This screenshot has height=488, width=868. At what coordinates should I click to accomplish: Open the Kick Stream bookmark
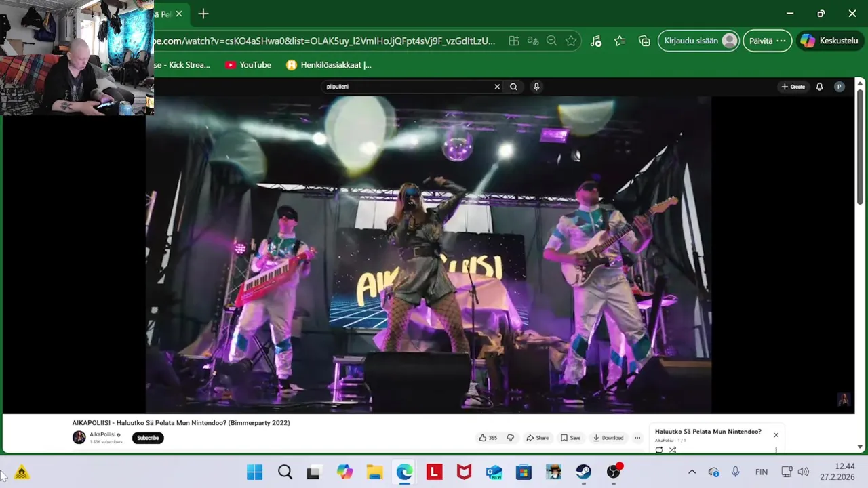tap(182, 65)
